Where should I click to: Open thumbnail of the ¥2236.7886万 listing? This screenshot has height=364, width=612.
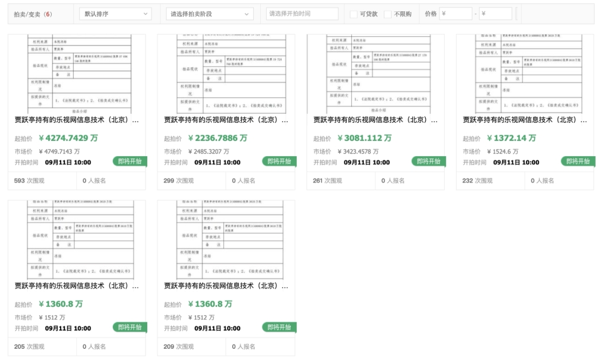click(x=226, y=74)
